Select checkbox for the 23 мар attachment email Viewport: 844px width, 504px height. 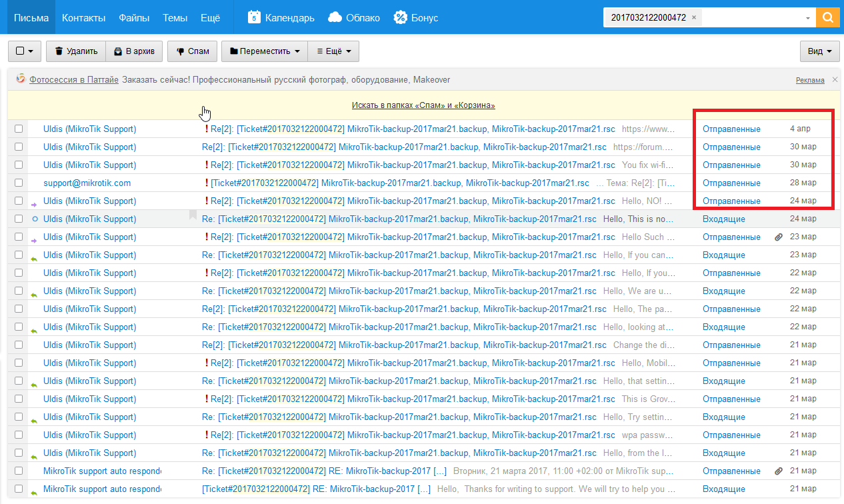click(x=19, y=237)
